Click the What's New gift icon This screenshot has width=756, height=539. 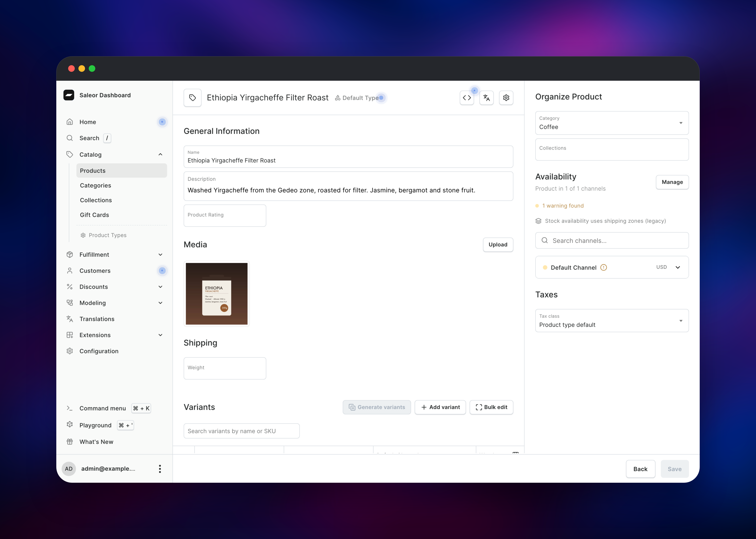pyautogui.click(x=70, y=442)
